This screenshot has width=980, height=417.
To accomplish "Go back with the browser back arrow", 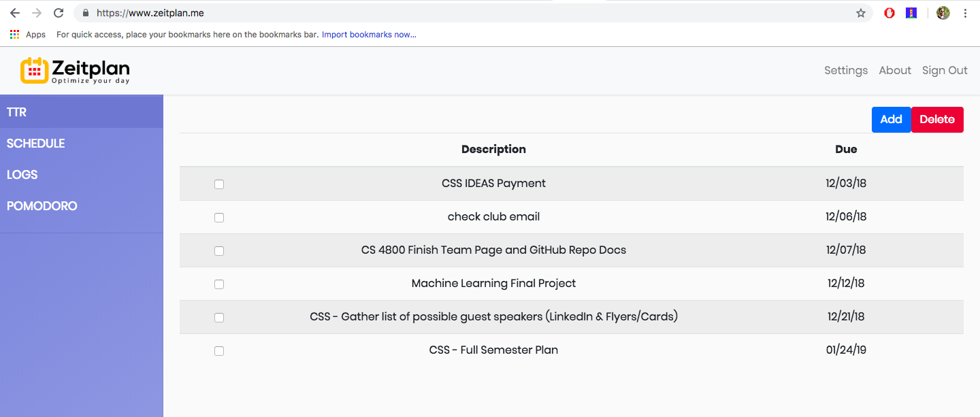I will 15,13.
